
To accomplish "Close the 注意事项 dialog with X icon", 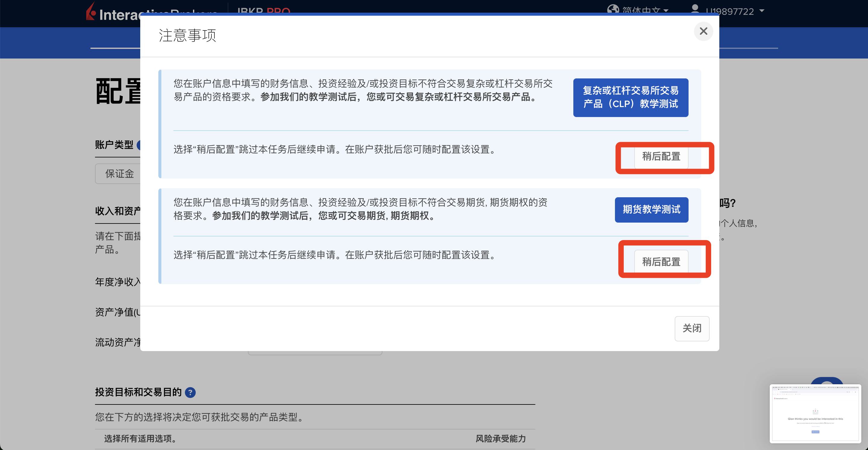I will (703, 31).
